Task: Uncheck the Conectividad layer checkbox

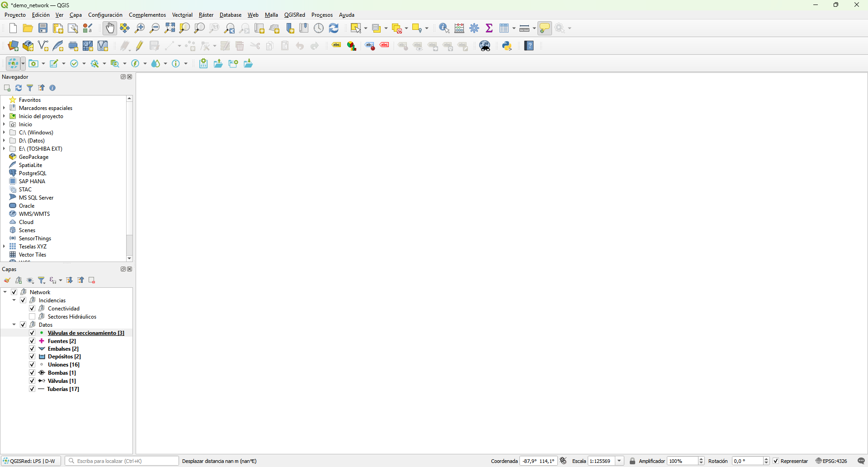Action: click(x=32, y=309)
